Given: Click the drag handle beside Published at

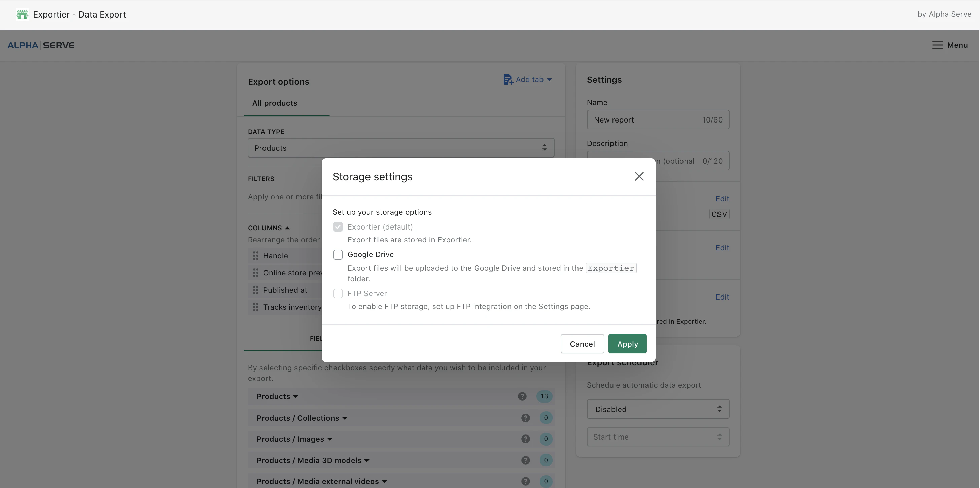Looking at the screenshot, I should (x=255, y=290).
